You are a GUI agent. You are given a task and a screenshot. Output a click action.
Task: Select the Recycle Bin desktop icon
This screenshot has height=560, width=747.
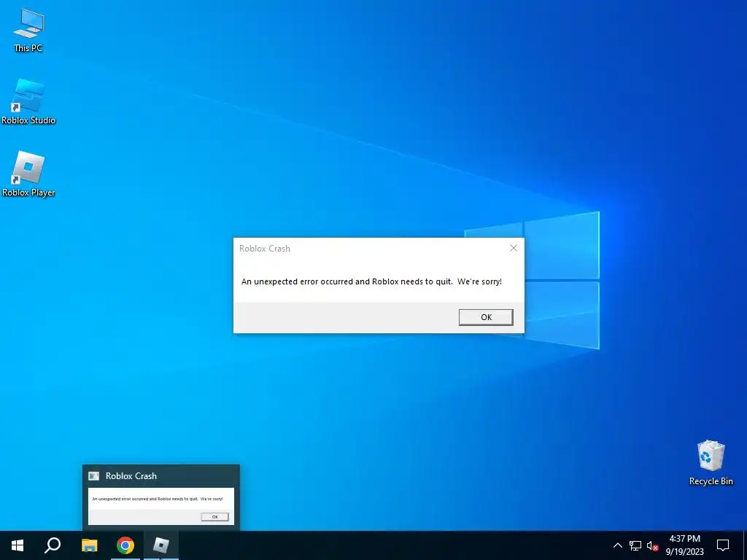711,462
